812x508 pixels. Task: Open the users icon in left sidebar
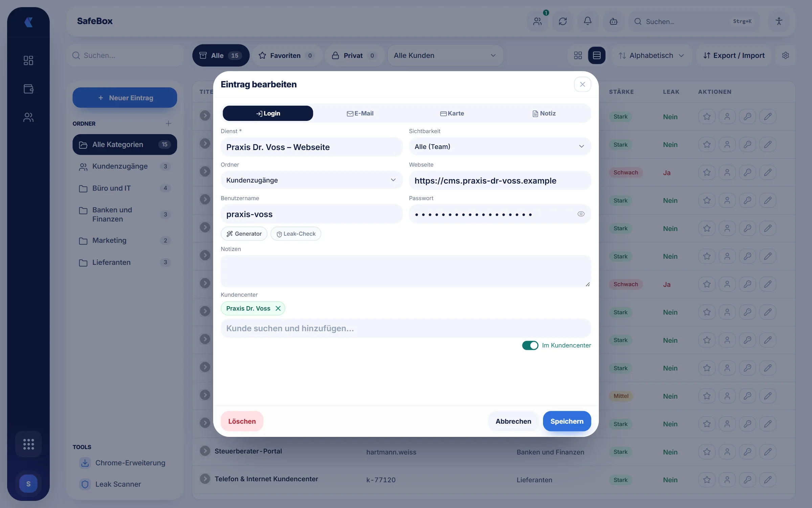pos(28,117)
